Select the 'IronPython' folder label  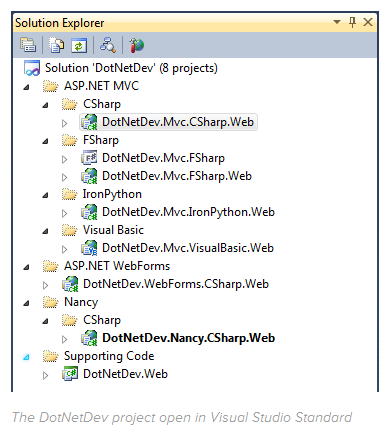[112, 194]
